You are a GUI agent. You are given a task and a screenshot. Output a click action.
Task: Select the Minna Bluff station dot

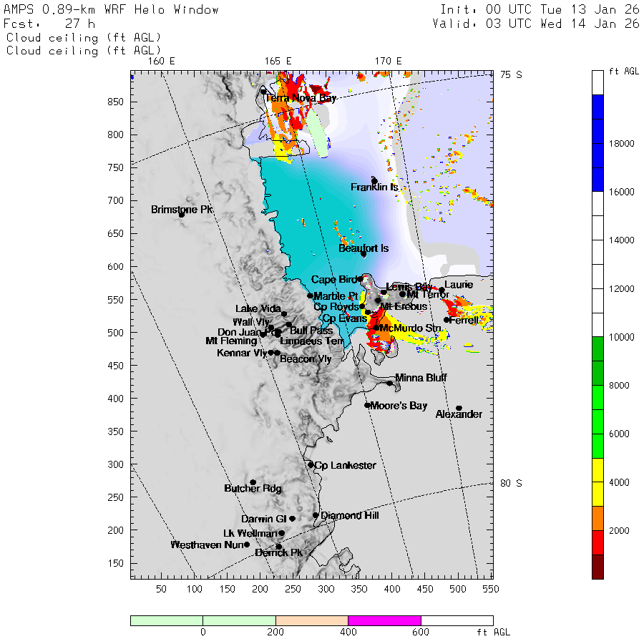[390, 383]
